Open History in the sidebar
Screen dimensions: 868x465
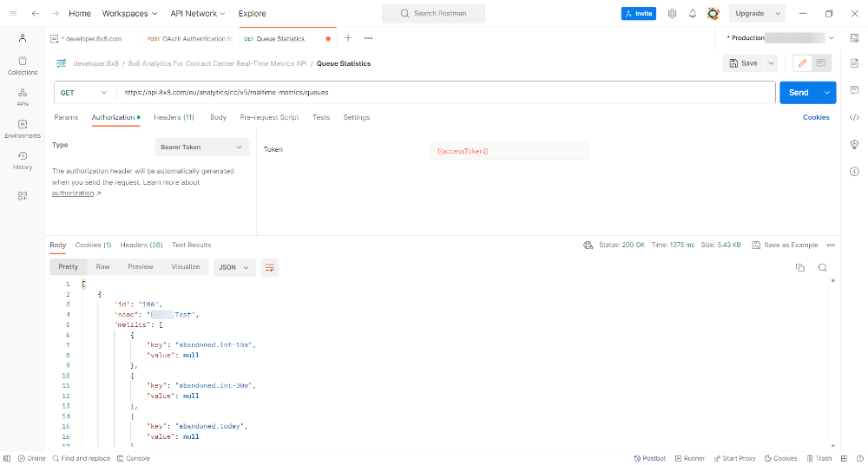click(23, 160)
